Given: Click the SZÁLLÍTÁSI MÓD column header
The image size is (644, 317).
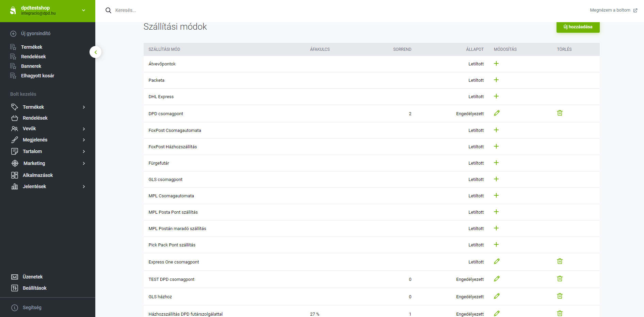Looking at the screenshot, I should pyautogui.click(x=164, y=49).
